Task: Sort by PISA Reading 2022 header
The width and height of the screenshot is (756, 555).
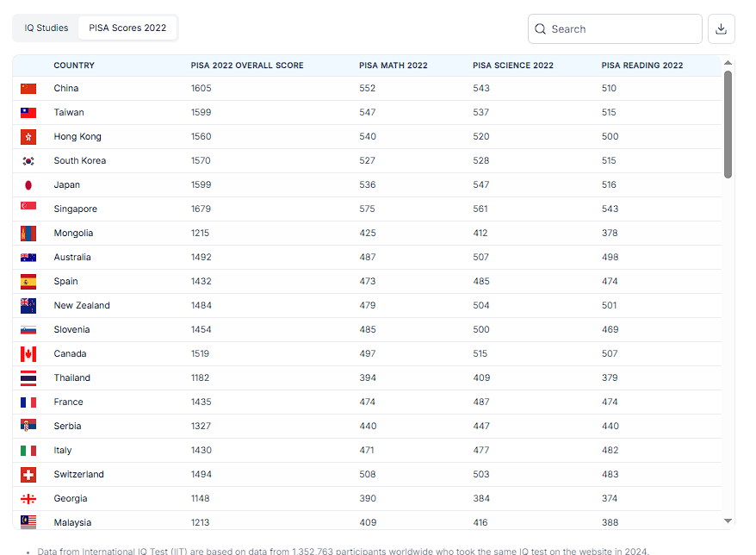Action: pyautogui.click(x=642, y=65)
